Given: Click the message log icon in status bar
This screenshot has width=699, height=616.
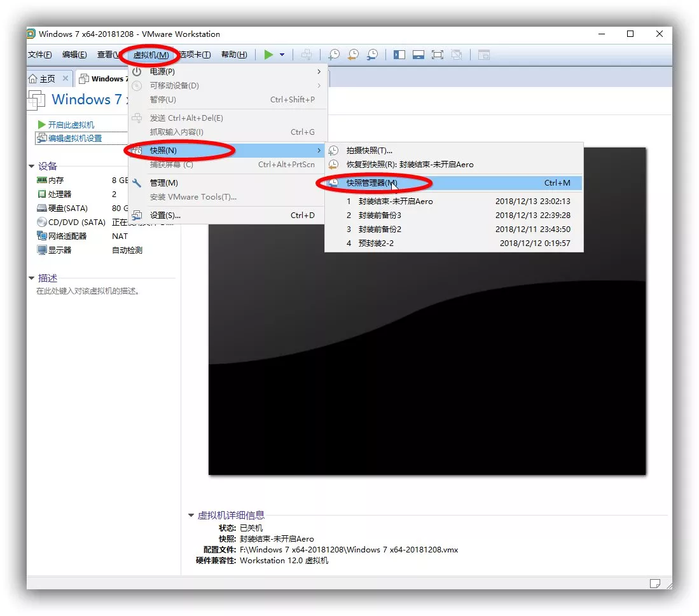Looking at the screenshot, I should pos(655,584).
